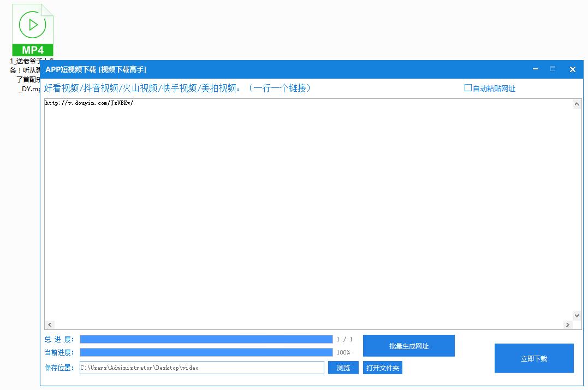Click the scroll right arrow of URL list
Viewport: 588px width, 390px height.
567,324
